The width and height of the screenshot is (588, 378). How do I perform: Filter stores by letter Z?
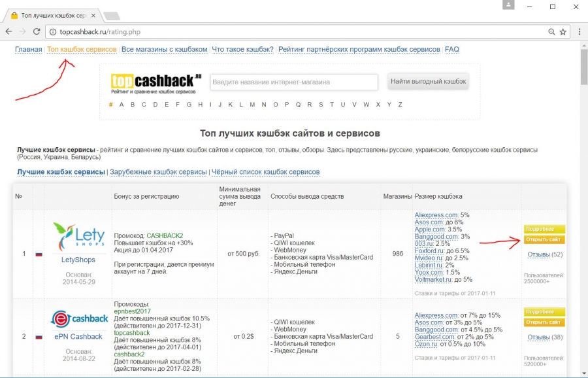point(400,105)
